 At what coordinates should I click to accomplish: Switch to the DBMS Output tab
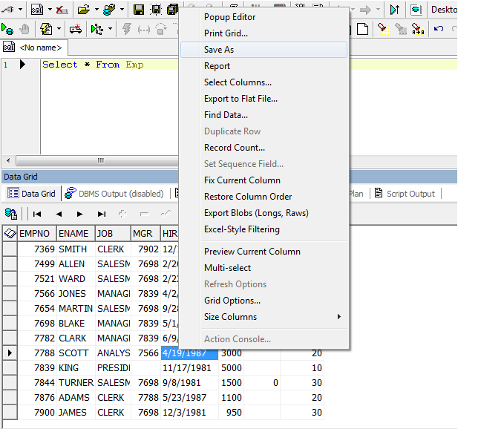pyautogui.click(x=114, y=194)
